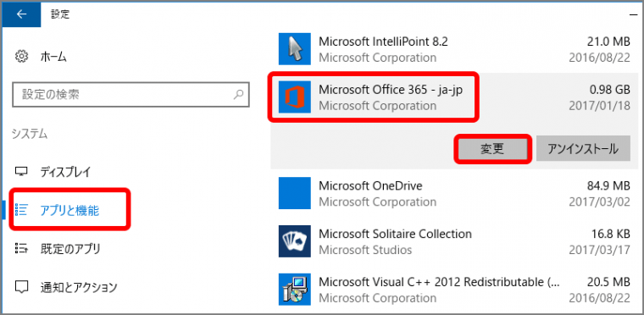Select 通知とアクション in the sidebar
The height and width of the screenshot is (315, 644).
coord(79,287)
